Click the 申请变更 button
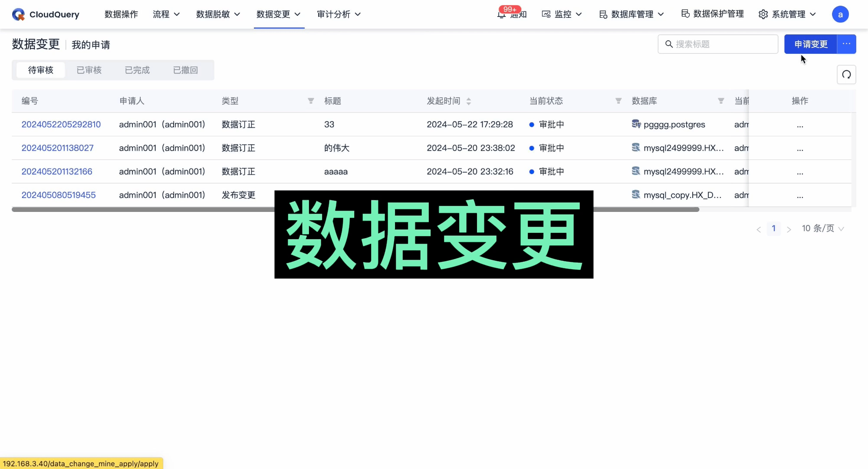 pos(811,44)
